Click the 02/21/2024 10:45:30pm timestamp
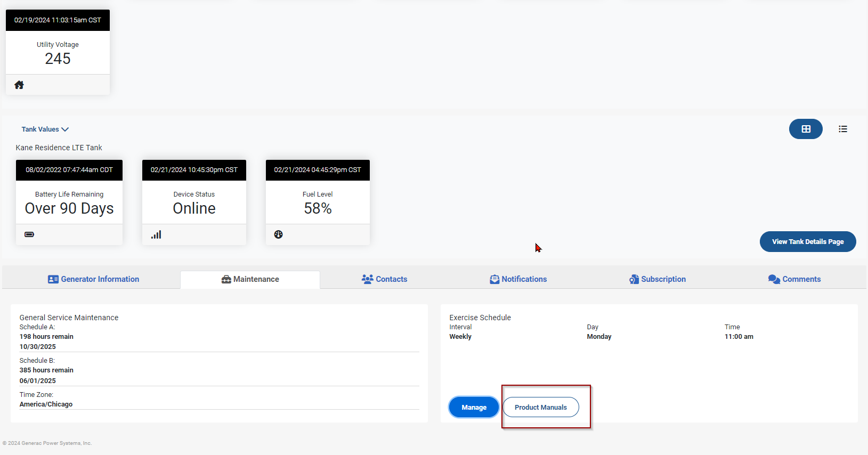Viewport: 868px width, 455px height. (x=194, y=170)
